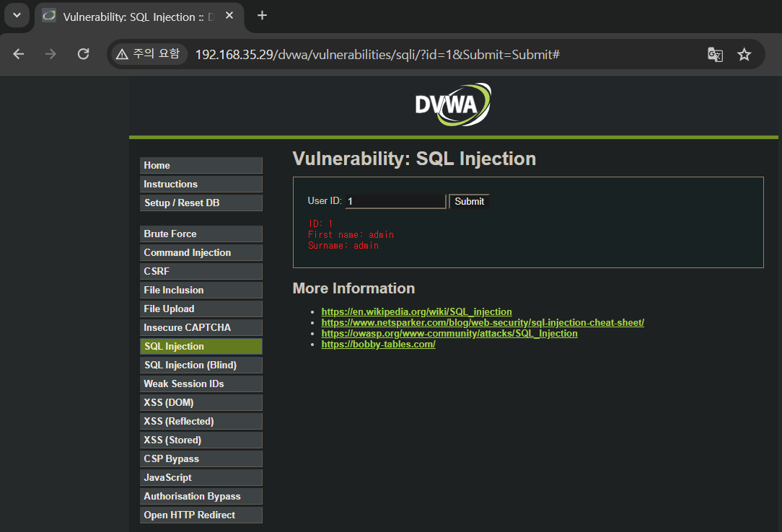Open the tab search dropdown arrow
Screen dimensions: 782x532
pyautogui.click(x=17, y=15)
